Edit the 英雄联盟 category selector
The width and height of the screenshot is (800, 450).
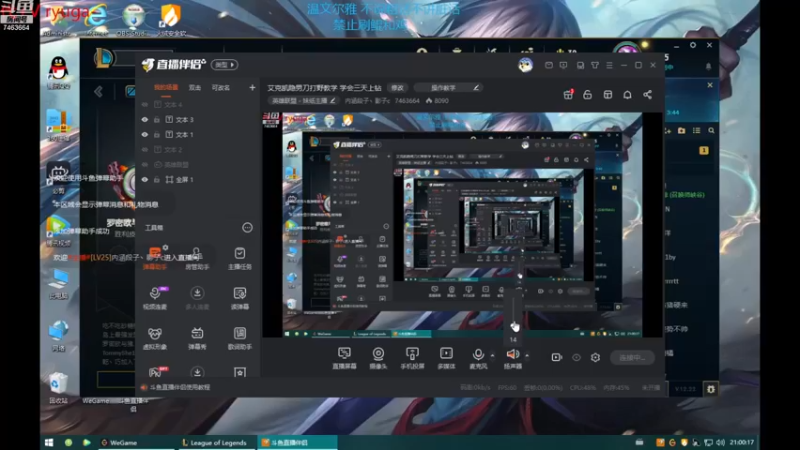303,101
